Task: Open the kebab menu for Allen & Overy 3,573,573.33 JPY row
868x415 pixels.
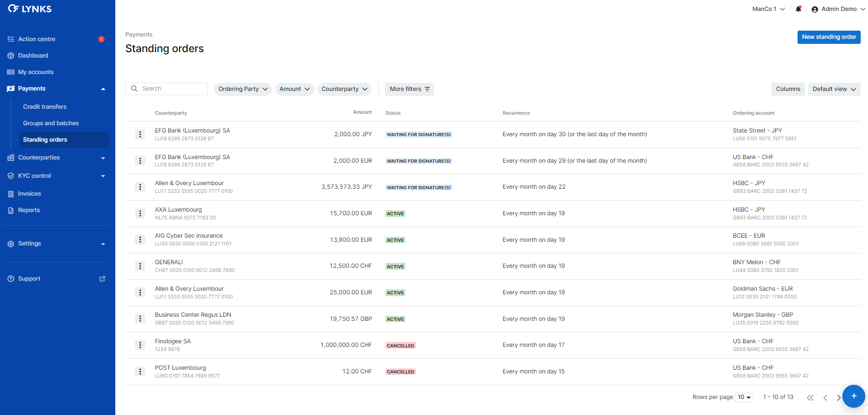Action: coord(140,187)
